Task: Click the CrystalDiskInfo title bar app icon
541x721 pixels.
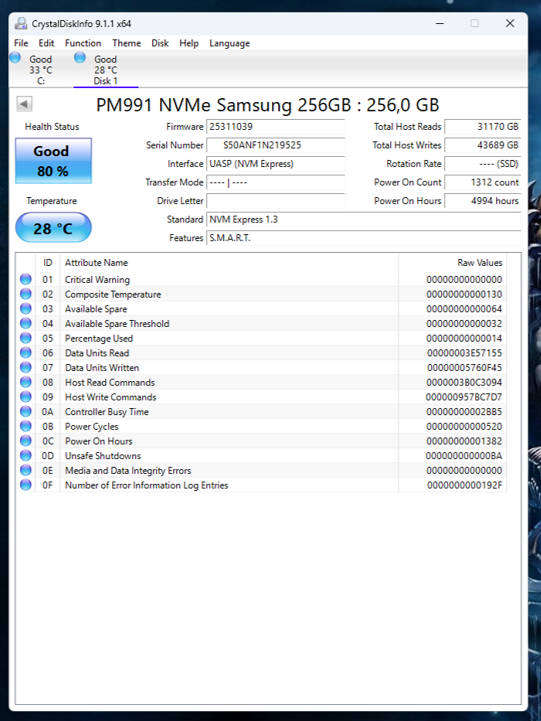Action: pos(21,23)
